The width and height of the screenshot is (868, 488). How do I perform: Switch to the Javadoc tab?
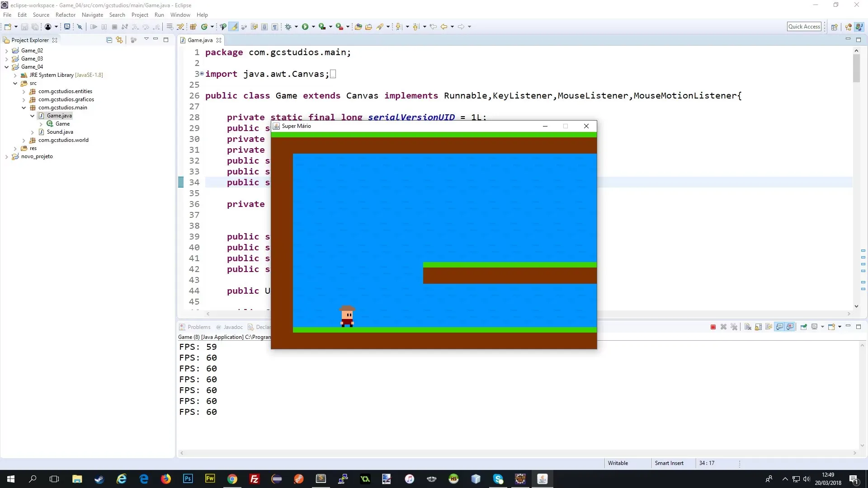[x=229, y=327]
